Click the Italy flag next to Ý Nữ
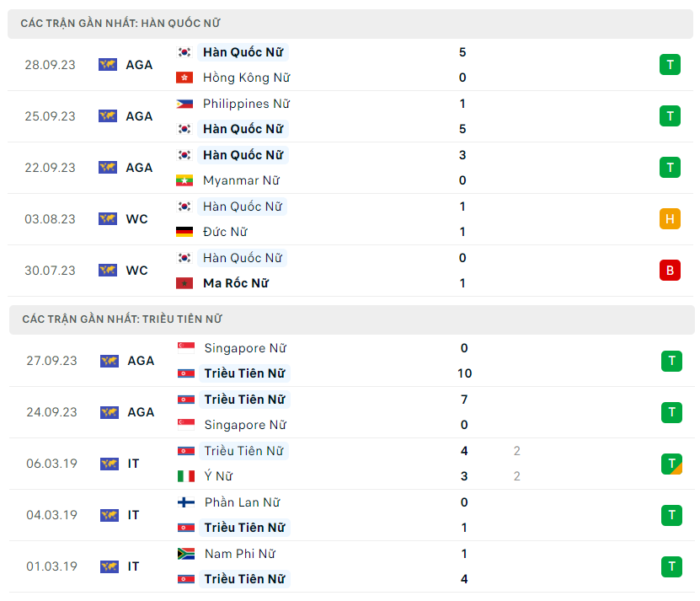This screenshot has height=601, width=700. (186, 476)
